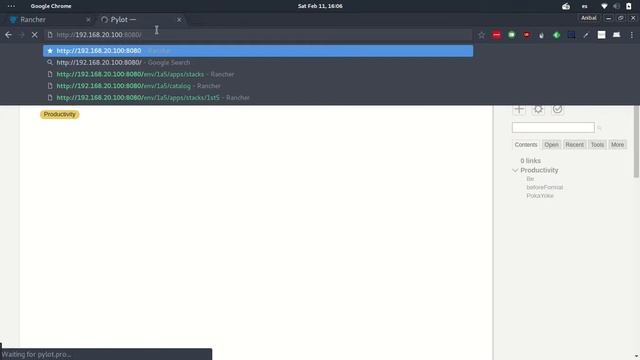Viewport: 640px width, 360px height.
Task: Choose env/1a5/catalog Rancher suggestion
Action: pyautogui.click(x=258, y=86)
